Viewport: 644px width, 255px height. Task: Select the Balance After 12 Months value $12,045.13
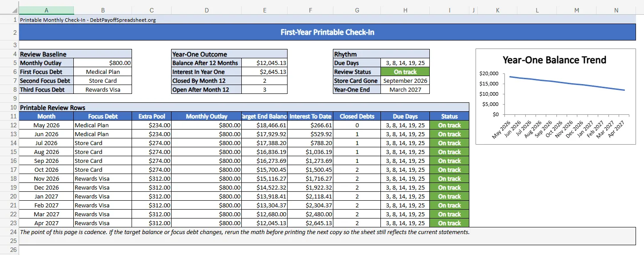point(265,63)
